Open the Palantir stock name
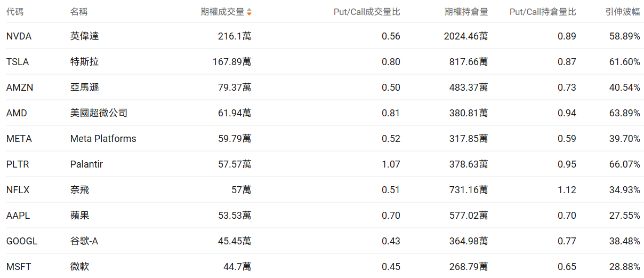 (x=86, y=164)
